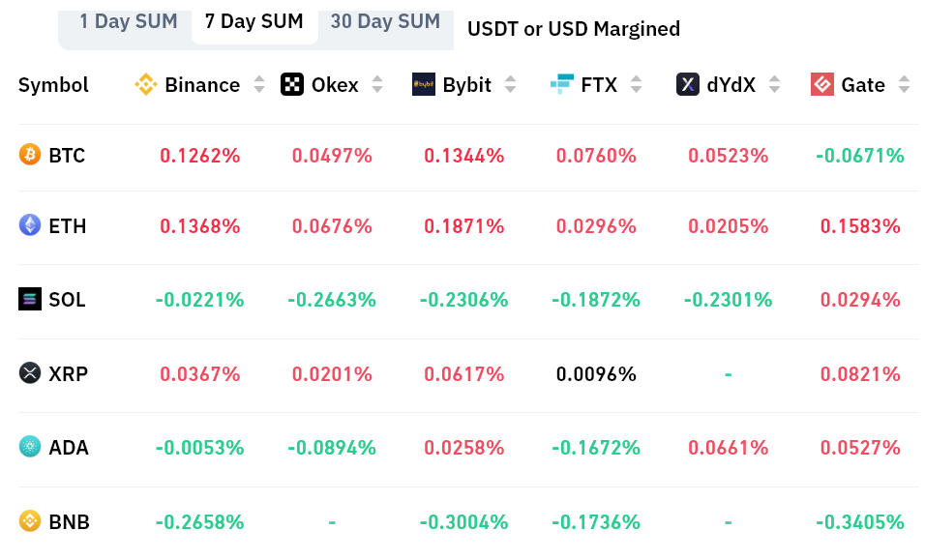925x560 pixels.
Task: Select the 7 Day SUM tab
Action: 254,21
